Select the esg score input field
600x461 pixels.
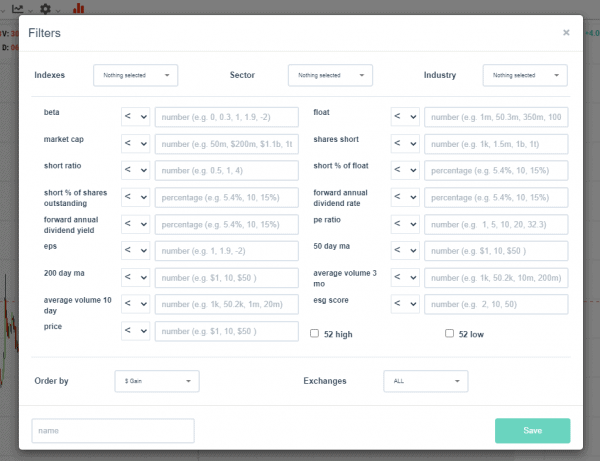496,304
